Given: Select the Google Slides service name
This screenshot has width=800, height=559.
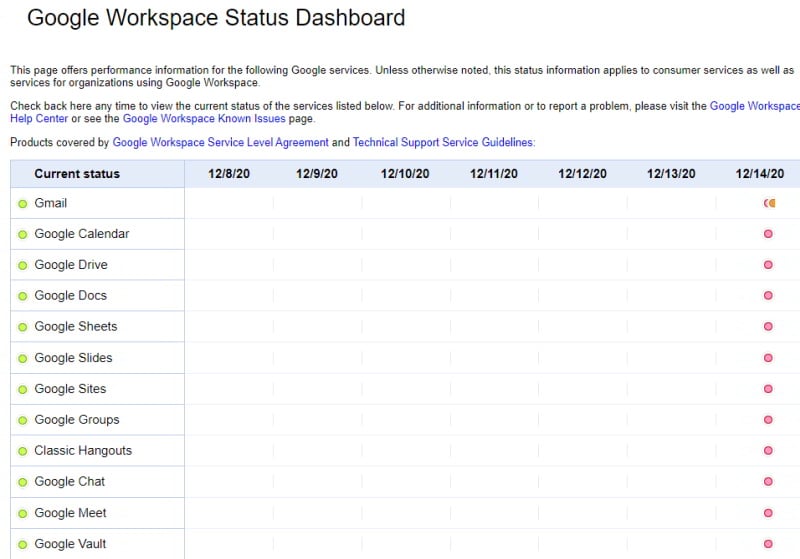Looking at the screenshot, I should pyautogui.click(x=73, y=358).
